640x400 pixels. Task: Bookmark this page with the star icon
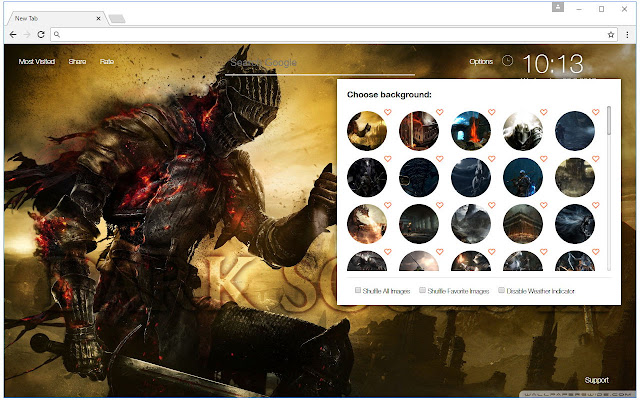pyautogui.click(x=611, y=35)
